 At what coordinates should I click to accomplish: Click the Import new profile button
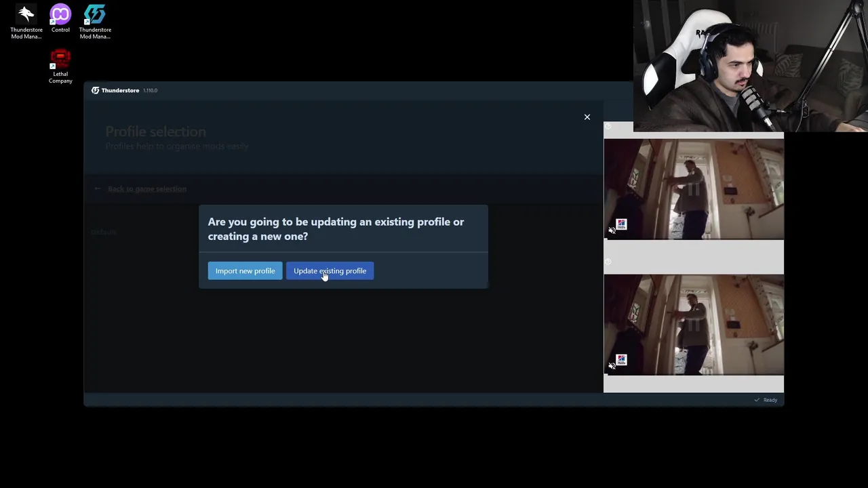point(245,271)
